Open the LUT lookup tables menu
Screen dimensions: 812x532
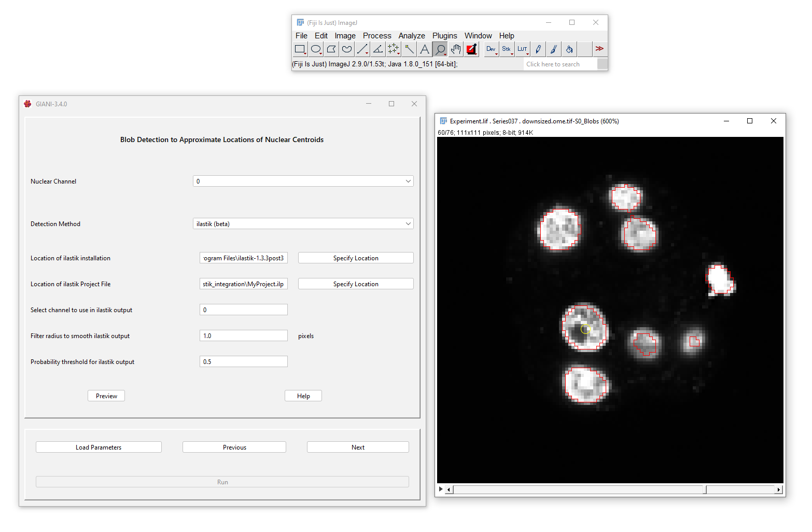pyautogui.click(x=522, y=49)
